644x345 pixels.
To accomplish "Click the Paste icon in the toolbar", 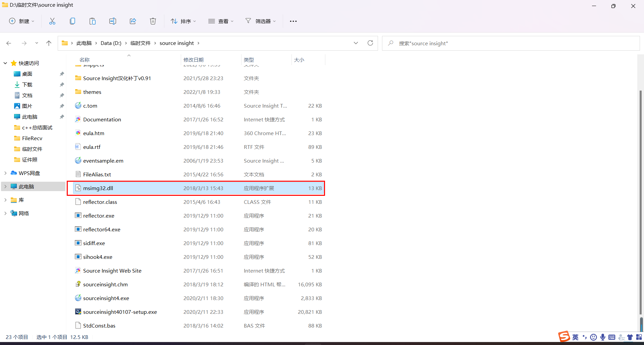I will 93,21.
